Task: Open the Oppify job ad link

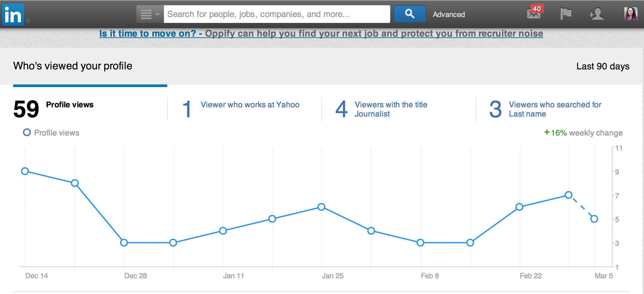Action: (x=321, y=33)
